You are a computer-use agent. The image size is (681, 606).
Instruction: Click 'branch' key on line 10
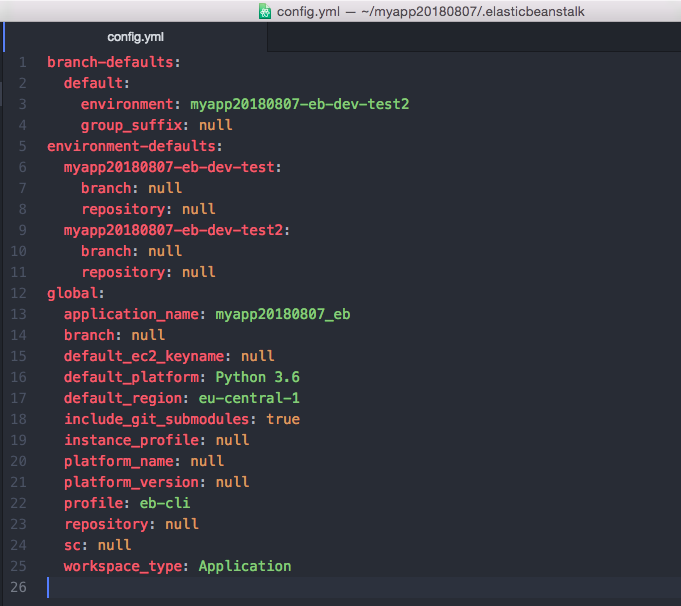106,251
